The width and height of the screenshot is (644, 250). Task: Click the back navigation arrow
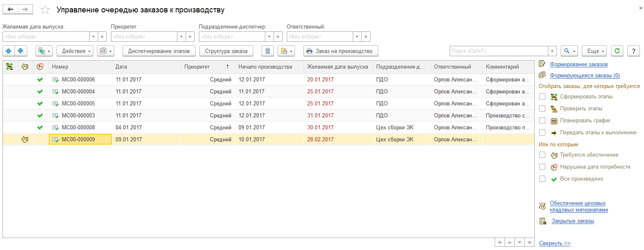(x=11, y=9)
